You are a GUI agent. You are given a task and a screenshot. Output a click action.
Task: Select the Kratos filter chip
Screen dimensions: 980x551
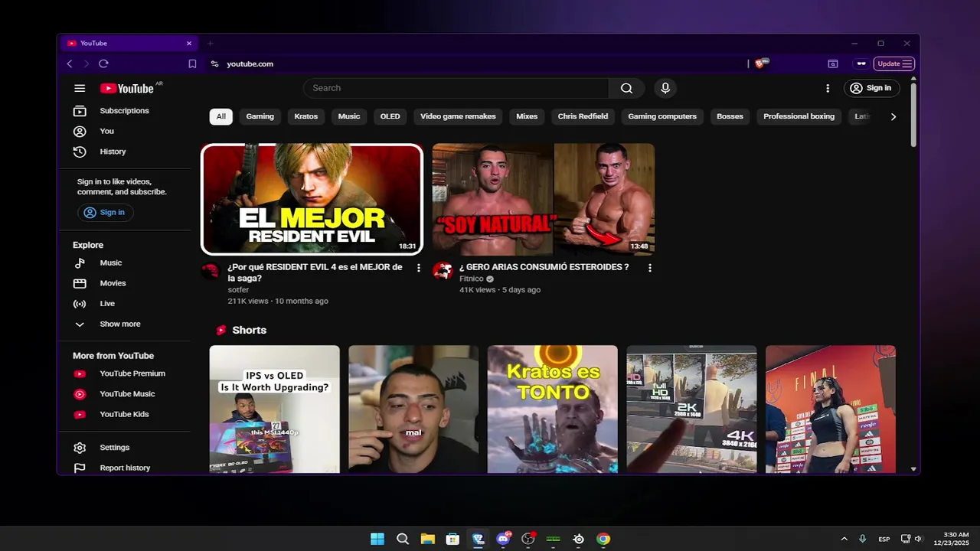[306, 116]
